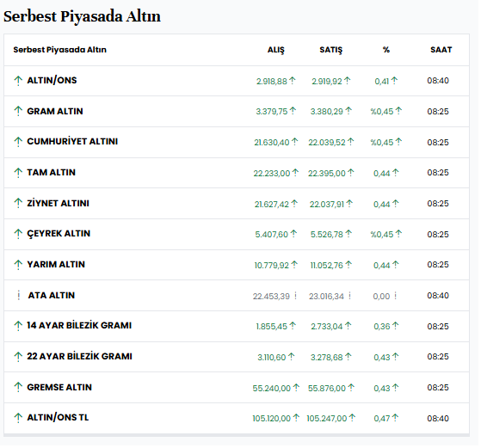The height and width of the screenshot is (448, 481).
Task: Click the percent column header
Action: [385, 50]
